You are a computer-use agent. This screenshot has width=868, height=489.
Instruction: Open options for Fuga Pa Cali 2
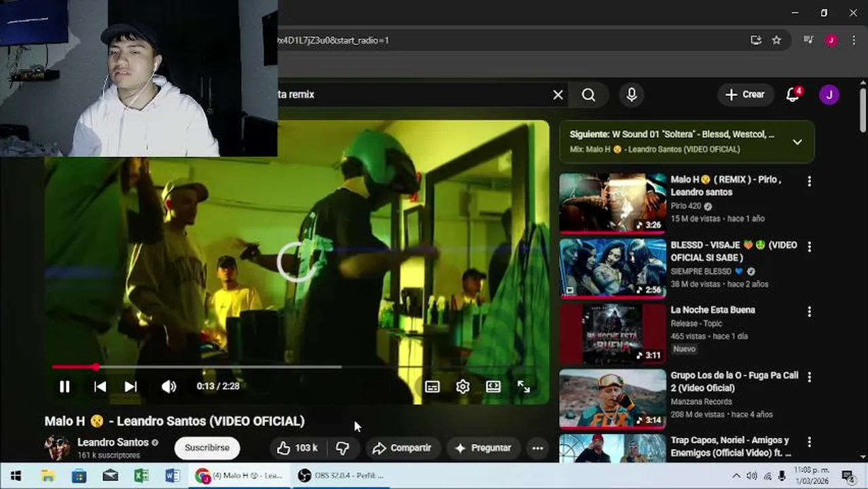809,377
